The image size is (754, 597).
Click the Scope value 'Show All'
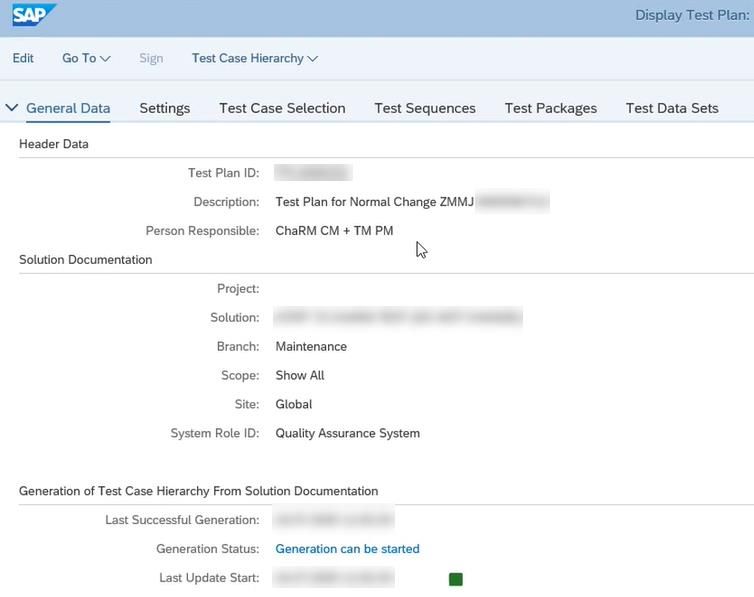(x=300, y=376)
